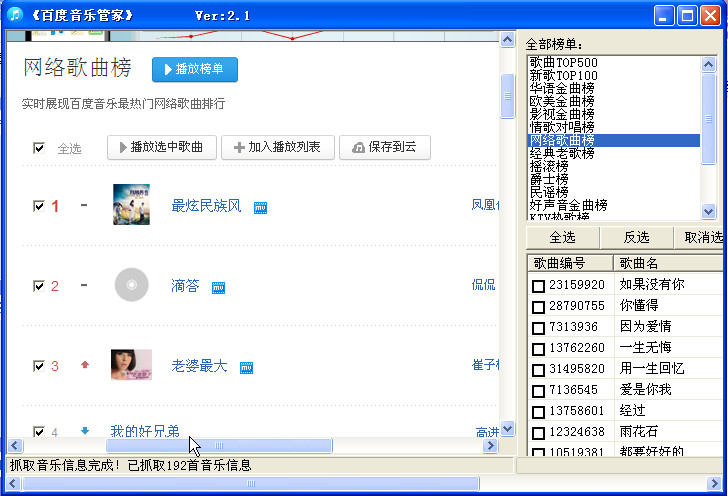Click song name 因为爱情 in table

(x=645, y=326)
